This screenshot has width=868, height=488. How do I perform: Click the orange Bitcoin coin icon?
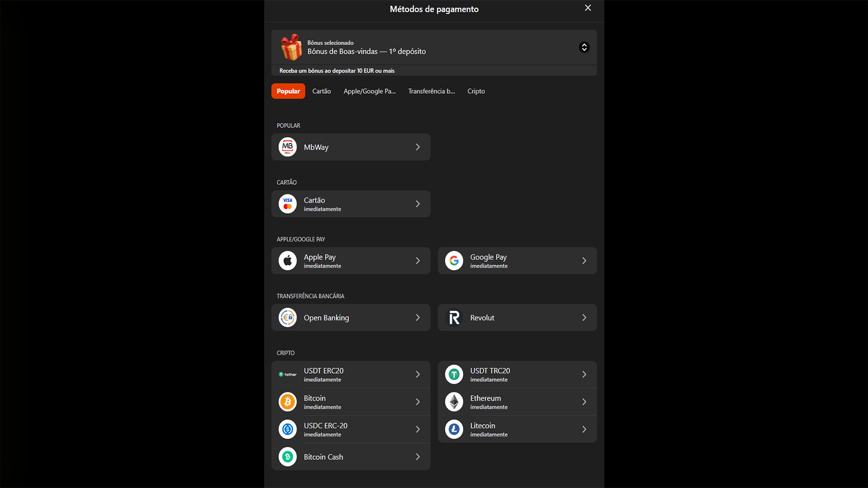click(288, 402)
